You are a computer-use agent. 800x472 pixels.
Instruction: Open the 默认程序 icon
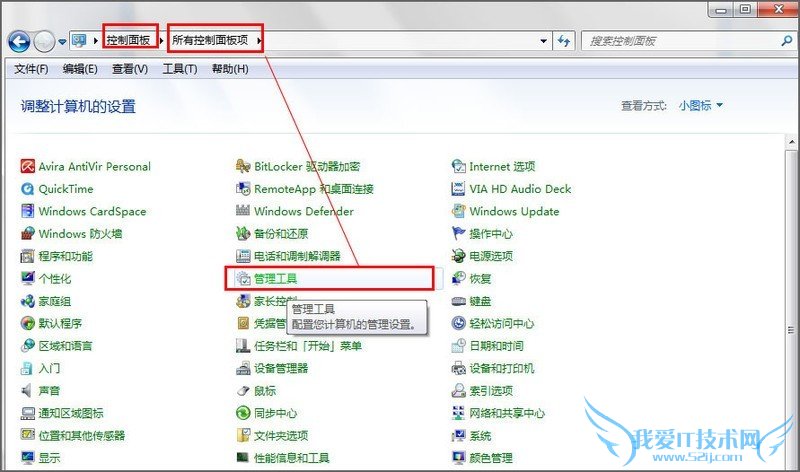(x=28, y=323)
